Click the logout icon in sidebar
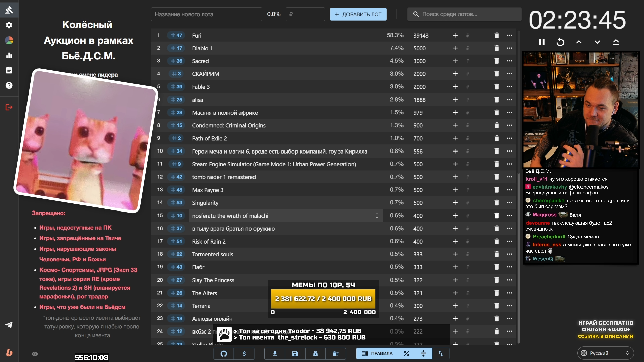644x362 pixels. [x=9, y=107]
